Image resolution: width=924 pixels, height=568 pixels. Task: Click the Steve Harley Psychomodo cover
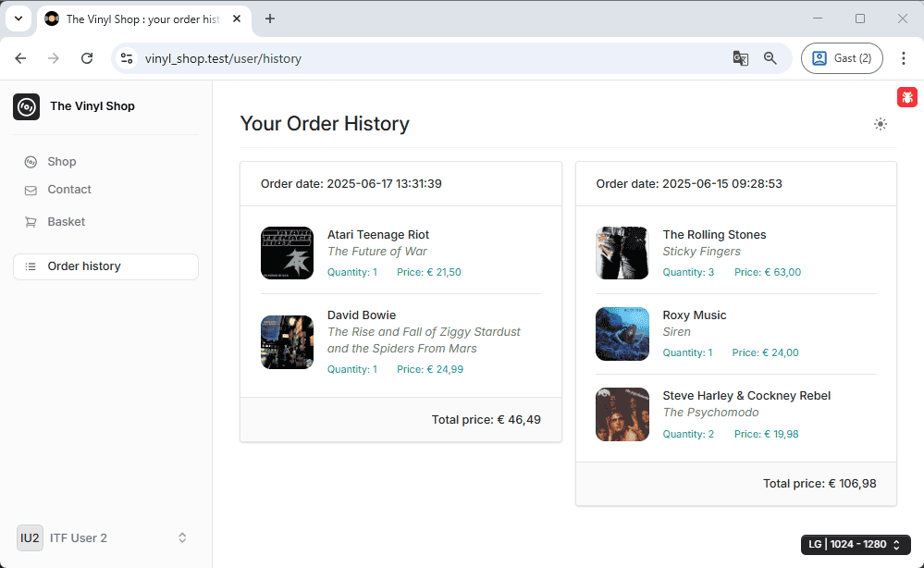622,414
